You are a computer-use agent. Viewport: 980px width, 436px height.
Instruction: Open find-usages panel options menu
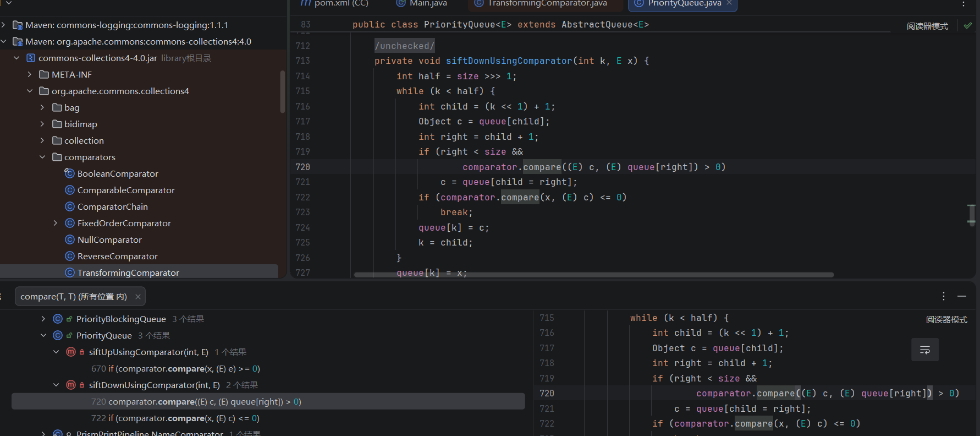click(943, 296)
